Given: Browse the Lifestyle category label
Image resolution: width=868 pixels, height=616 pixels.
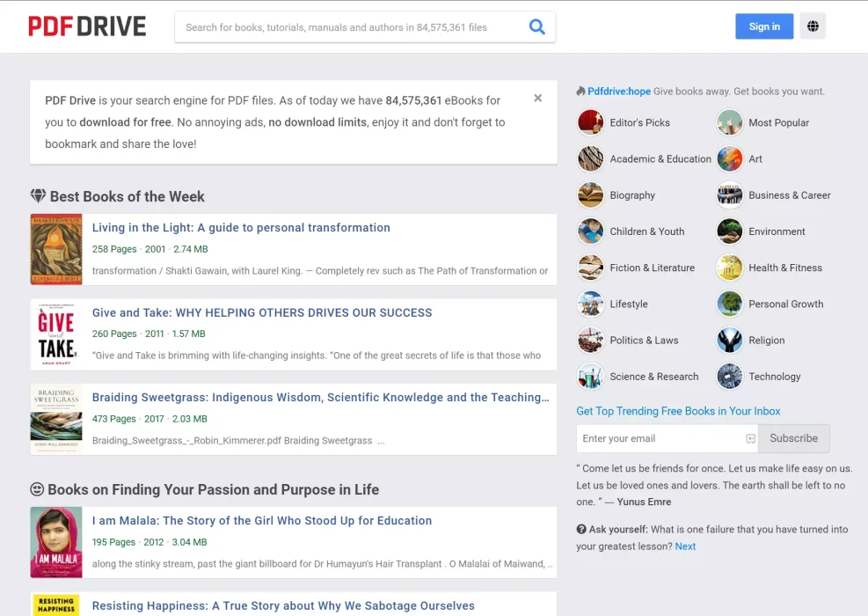Looking at the screenshot, I should click(x=629, y=304).
